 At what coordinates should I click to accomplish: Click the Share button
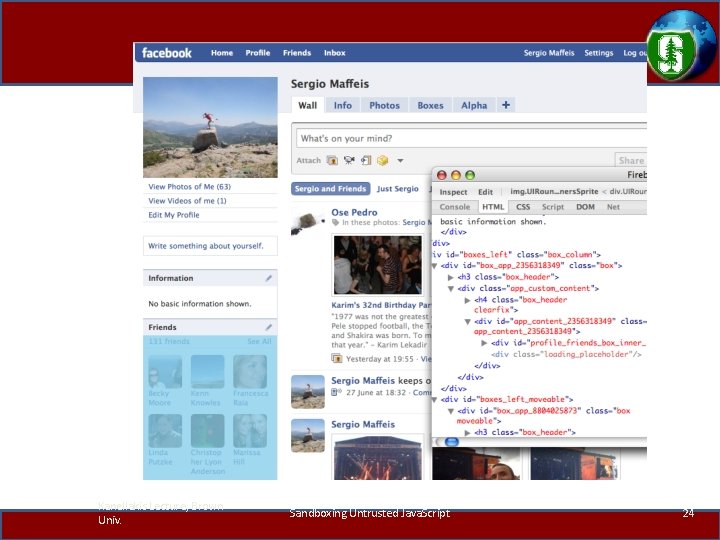(x=630, y=160)
